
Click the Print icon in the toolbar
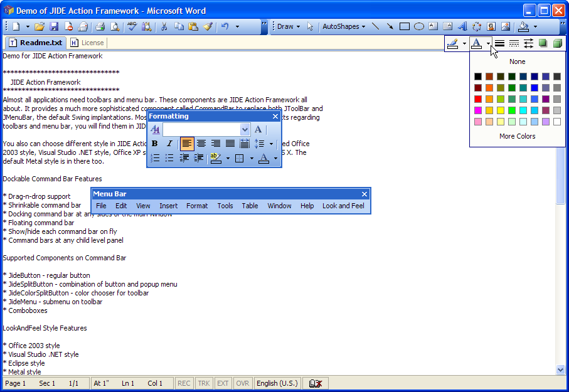pyautogui.click(x=100, y=26)
